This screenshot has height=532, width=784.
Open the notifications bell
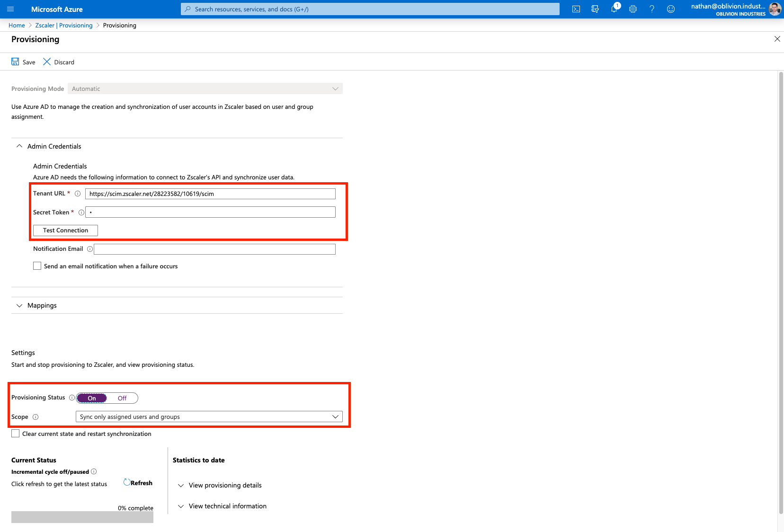coord(614,9)
